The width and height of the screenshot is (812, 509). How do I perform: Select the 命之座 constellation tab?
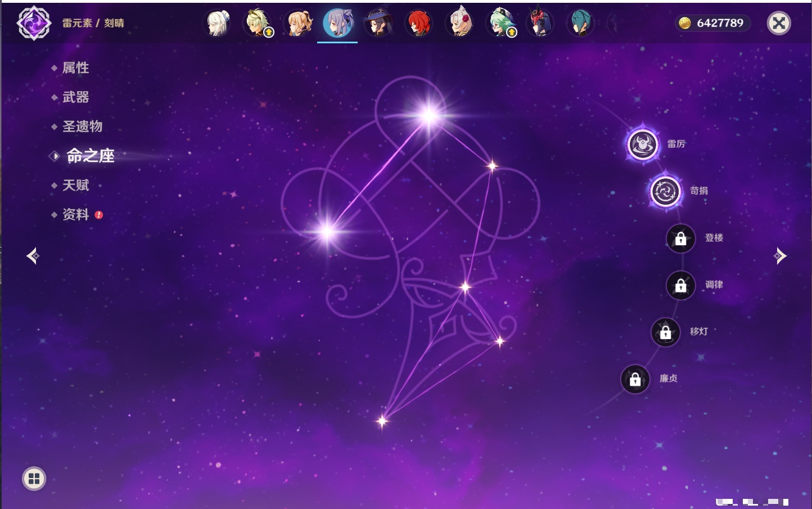[x=90, y=156]
